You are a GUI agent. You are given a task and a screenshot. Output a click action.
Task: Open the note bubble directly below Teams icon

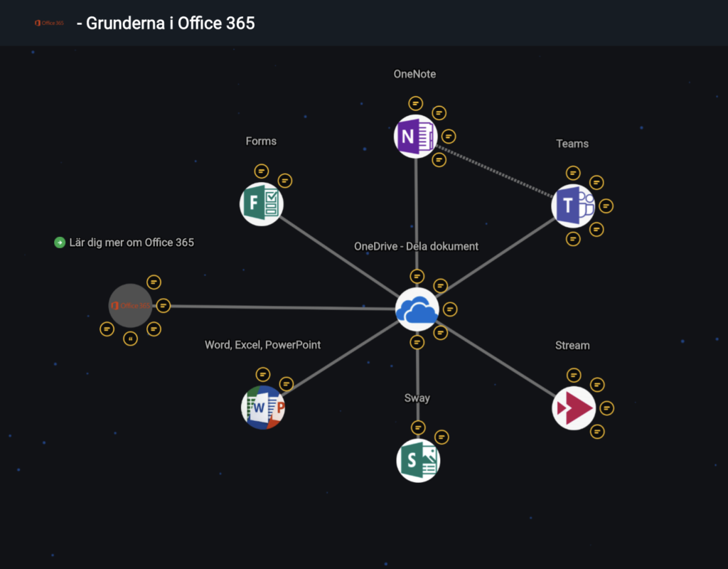(x=573, y=239)
